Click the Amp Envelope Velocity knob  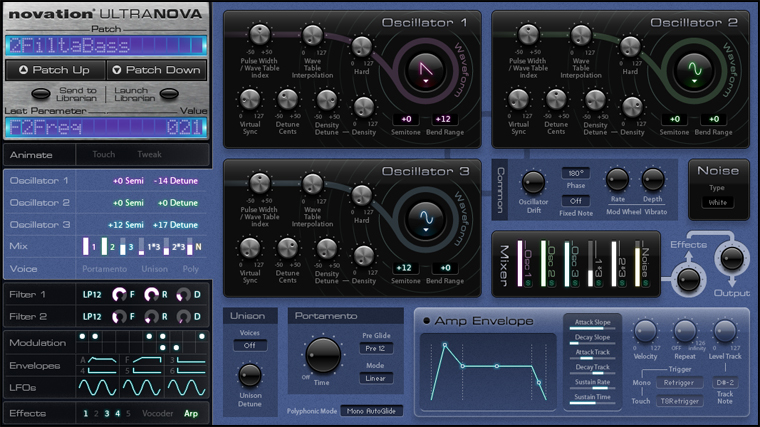pyautogui.click(x=645, y=331)
